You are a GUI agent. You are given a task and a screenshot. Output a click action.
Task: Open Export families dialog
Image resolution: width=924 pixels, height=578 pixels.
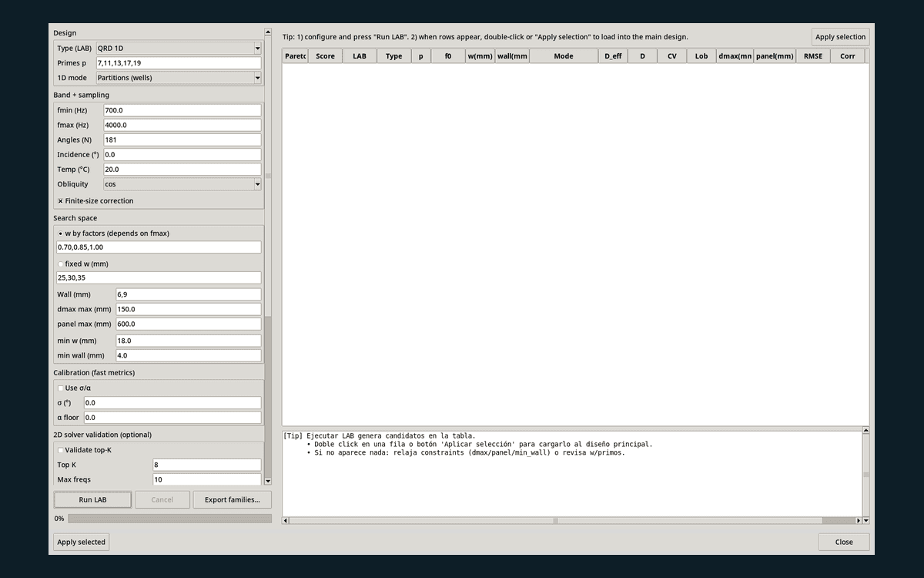click(233, 499)
